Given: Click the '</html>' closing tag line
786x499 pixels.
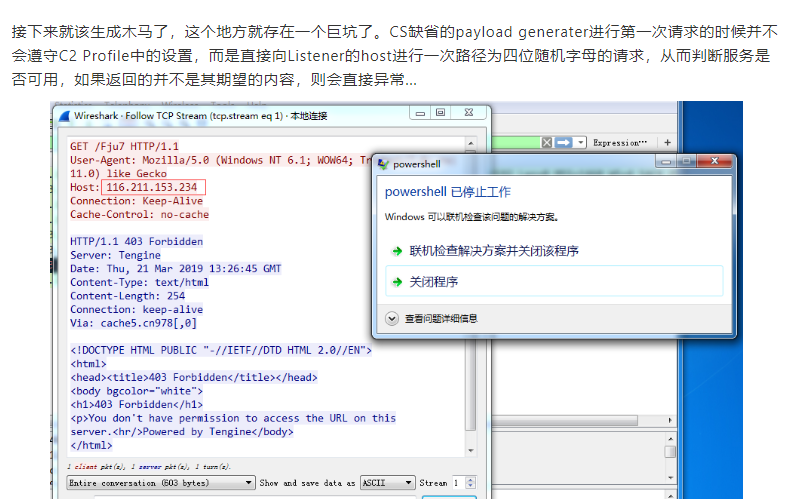Looking at the screenshot, I should coord(91,445).
